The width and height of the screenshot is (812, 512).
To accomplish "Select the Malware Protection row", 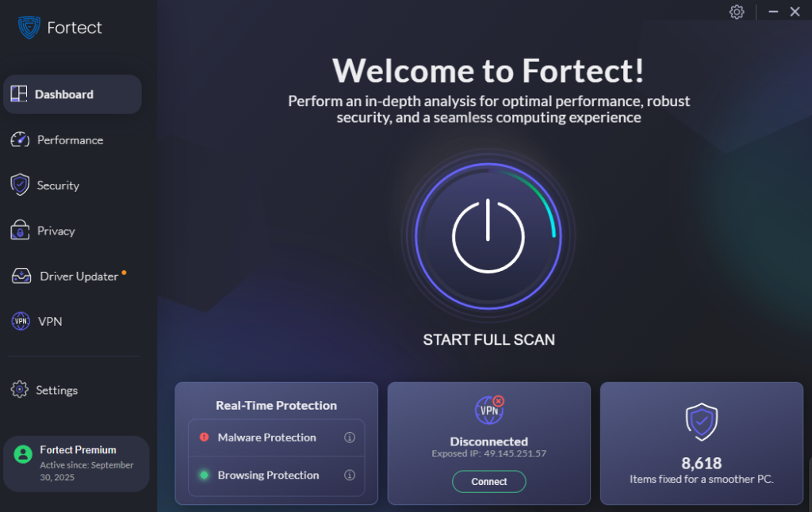I will (x=277, y=437).
